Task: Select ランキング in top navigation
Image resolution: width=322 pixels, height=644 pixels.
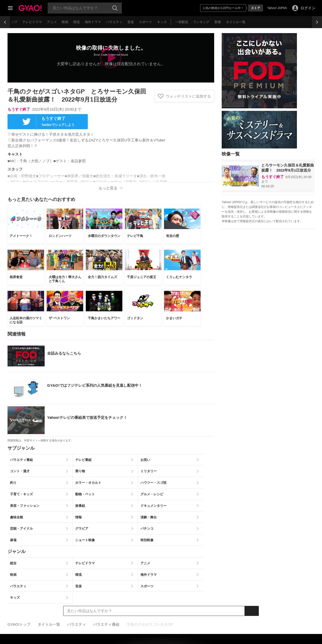Action: pyautogui.click(x=201, y=22)
